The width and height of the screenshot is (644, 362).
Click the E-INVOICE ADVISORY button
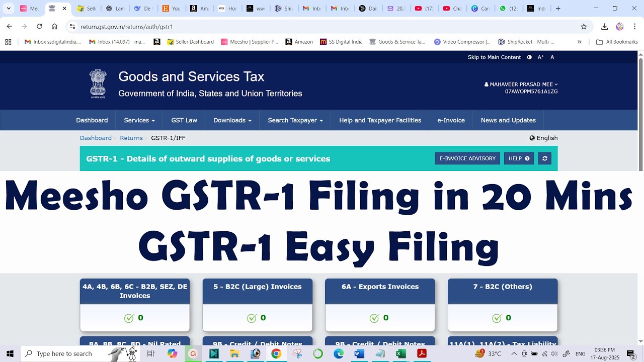[467, 158]
